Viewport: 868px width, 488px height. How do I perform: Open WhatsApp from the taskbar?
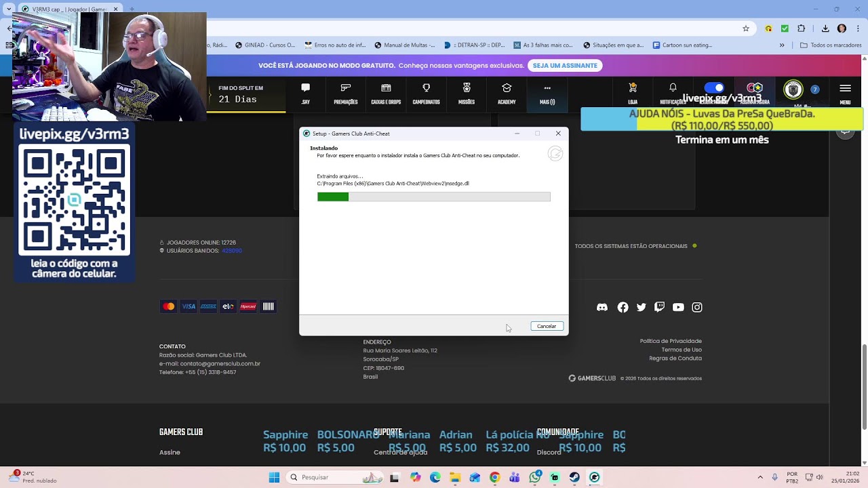(535, 477)
